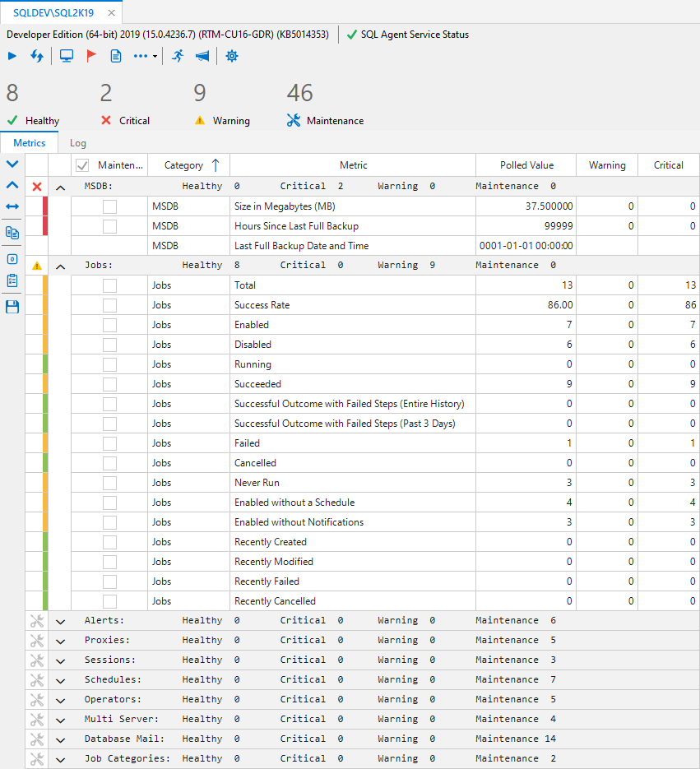Click the Polled Value column header
This screenshot has height=769, width=700.
[x=526, y=165]
